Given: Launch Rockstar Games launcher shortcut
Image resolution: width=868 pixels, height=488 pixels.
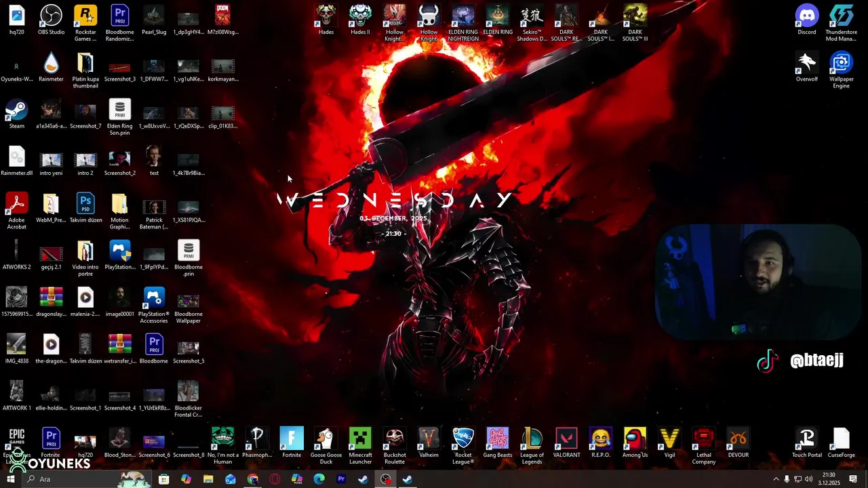Looking at the screenshot, I should (x=85, y=24).
